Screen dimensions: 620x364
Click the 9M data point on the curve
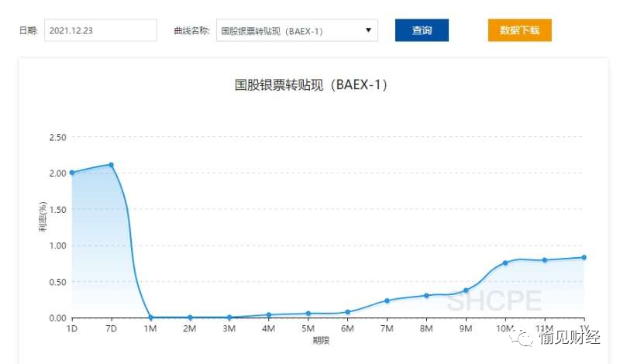(466, 290)
